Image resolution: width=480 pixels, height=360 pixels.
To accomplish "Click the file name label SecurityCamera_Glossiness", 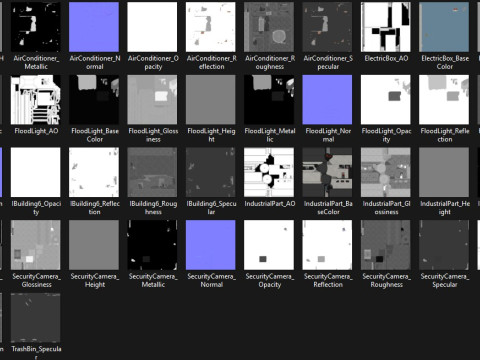I will [36, 280].
